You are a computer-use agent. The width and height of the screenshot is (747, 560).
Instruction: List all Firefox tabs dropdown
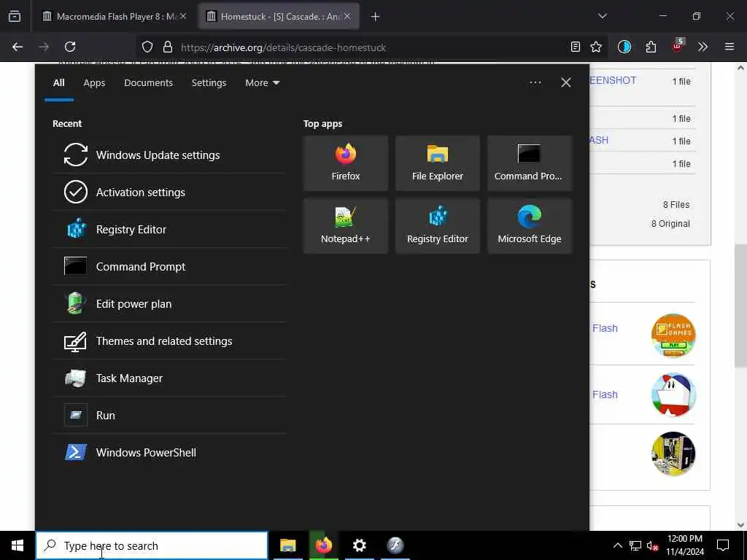coord(602,16)
